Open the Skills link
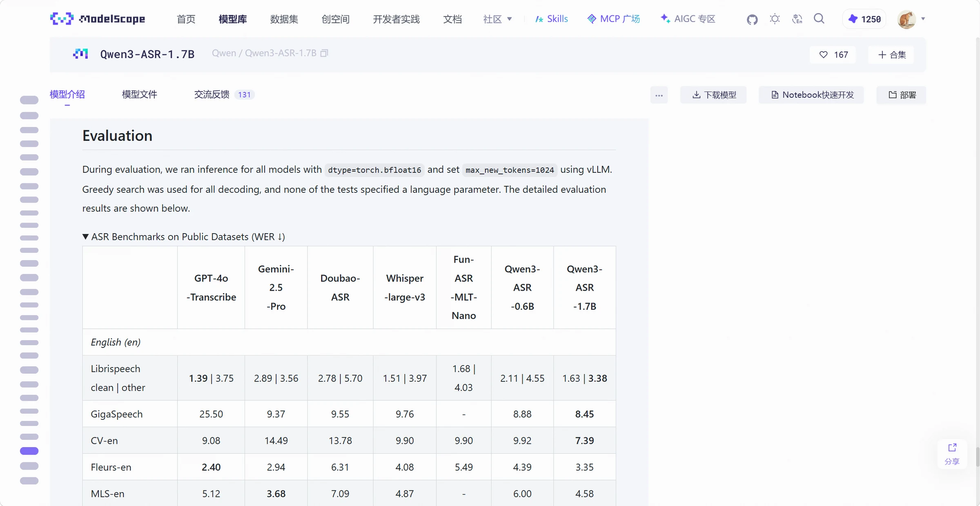This screenshot has width=980, height=506. tap(552, 19)
